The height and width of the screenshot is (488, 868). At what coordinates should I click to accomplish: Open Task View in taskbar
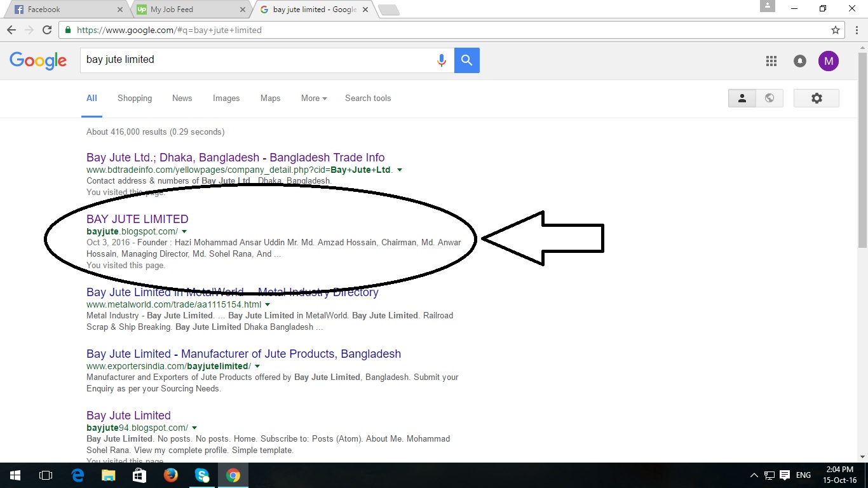(x=46, y=475)
